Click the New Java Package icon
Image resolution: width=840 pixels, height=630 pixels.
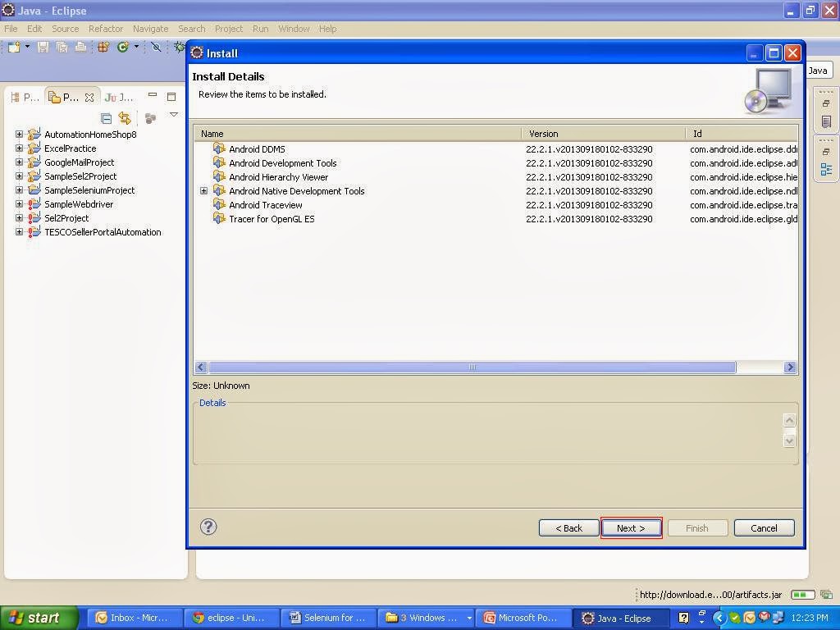click(103, 47)
